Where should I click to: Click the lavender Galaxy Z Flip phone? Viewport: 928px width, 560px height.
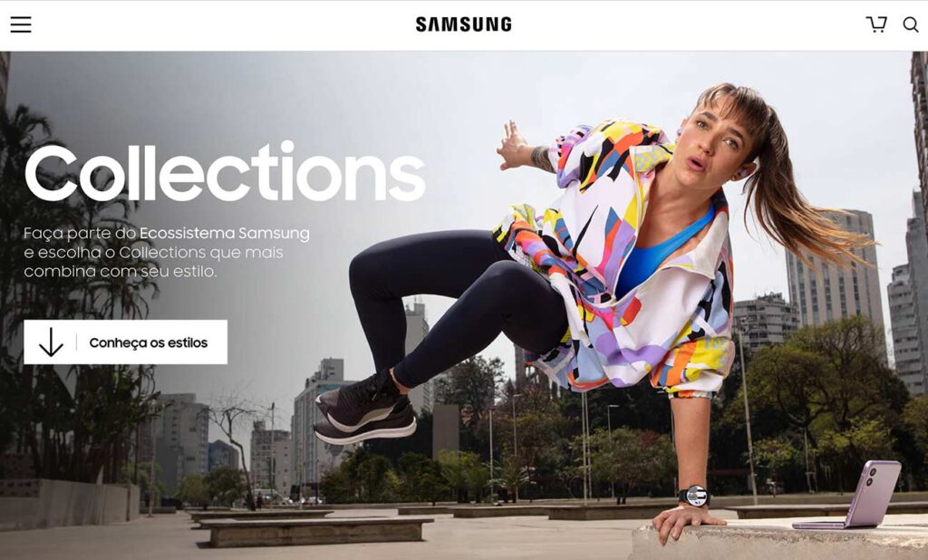852,495
